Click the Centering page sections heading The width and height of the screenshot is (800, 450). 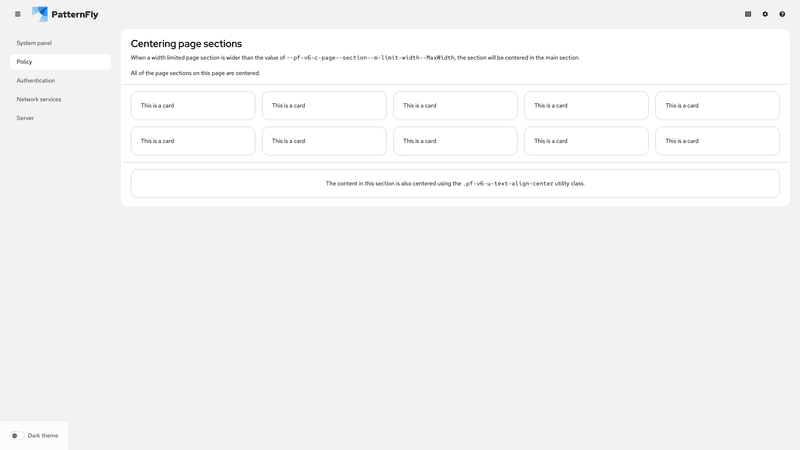tap(186, 44)
